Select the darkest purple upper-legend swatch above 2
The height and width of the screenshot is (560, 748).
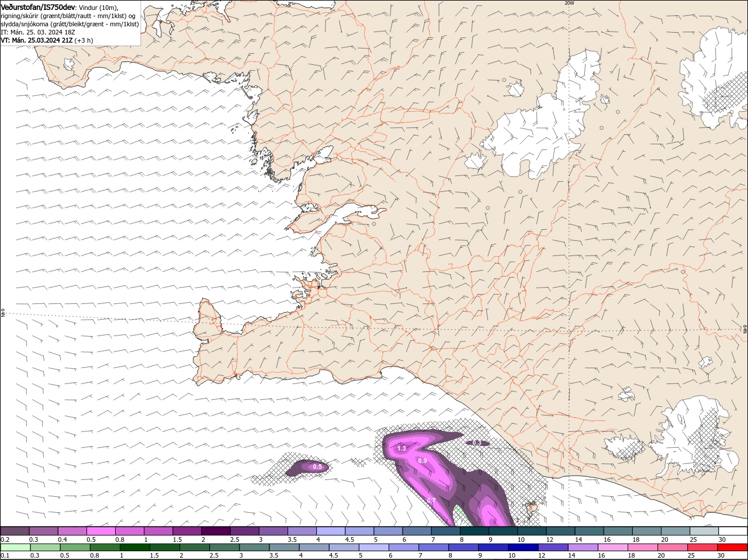point(215,531)
